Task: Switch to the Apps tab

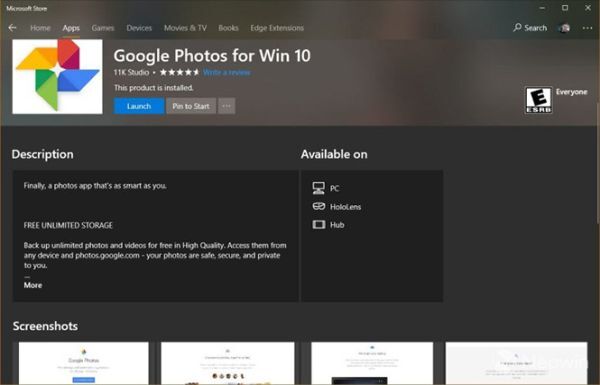Action: [71, 28]
